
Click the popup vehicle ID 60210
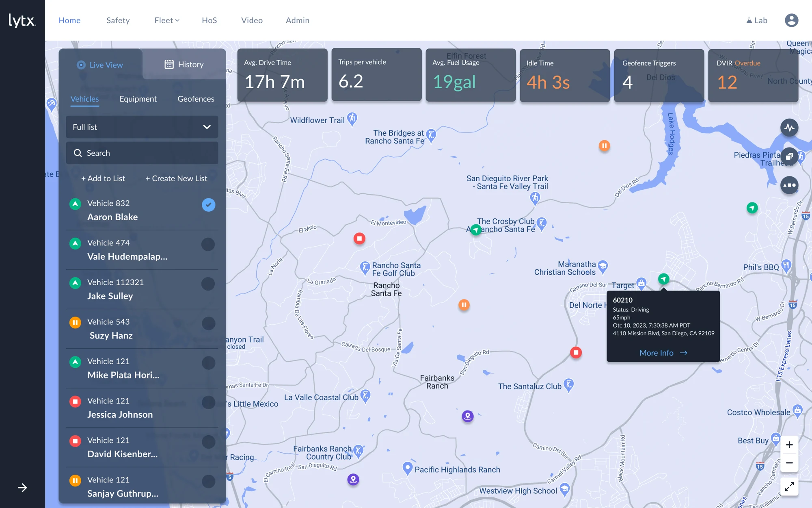(x=622, y=300)
